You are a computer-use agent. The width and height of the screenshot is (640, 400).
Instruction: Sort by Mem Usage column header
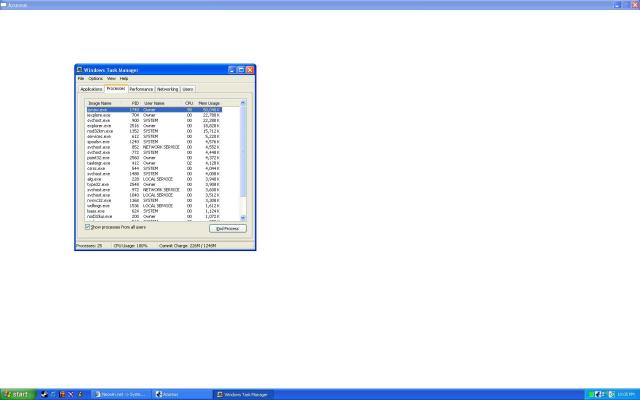pyautogui.click(x=208, y=103)
